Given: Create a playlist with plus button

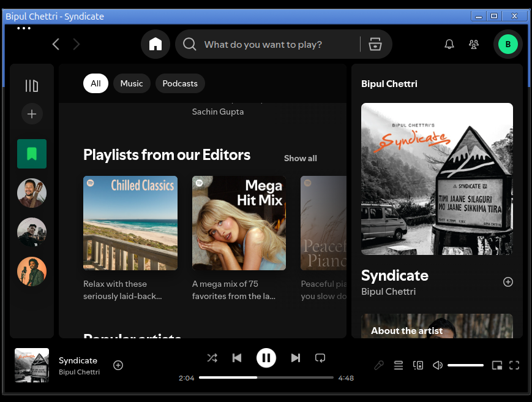Looking at the screenshot, I should tap(32, 114).
